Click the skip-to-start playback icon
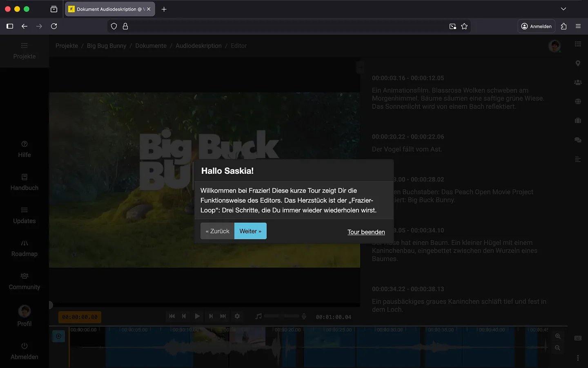Screen dimensions: 588x368 click(x=172, y=316)
